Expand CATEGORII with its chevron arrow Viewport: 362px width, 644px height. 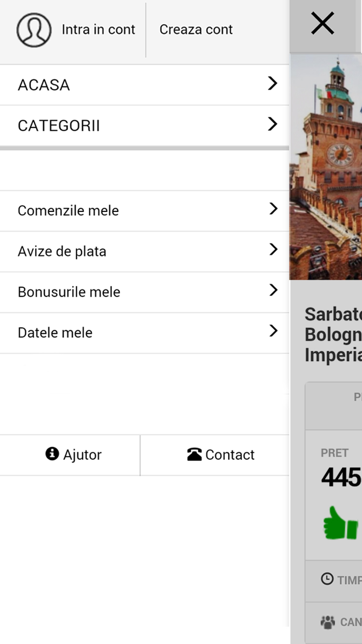[x=273, y=124]
